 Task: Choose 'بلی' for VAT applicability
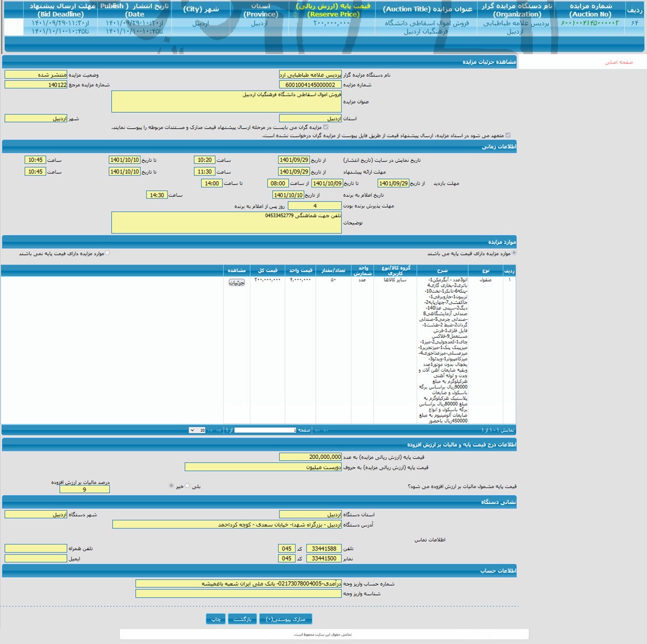[x=187, y=485]
